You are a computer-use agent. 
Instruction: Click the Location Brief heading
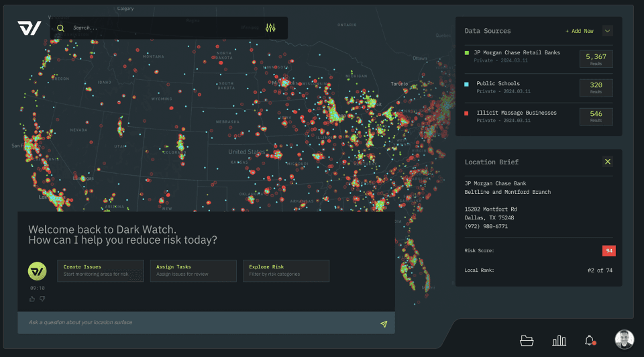click(x=491, y=162)
